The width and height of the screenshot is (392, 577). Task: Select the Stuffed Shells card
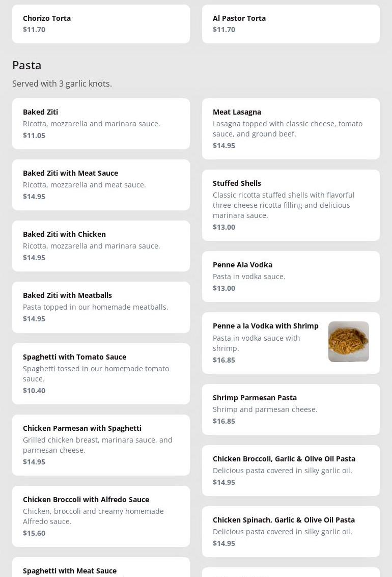pos(291,205)
